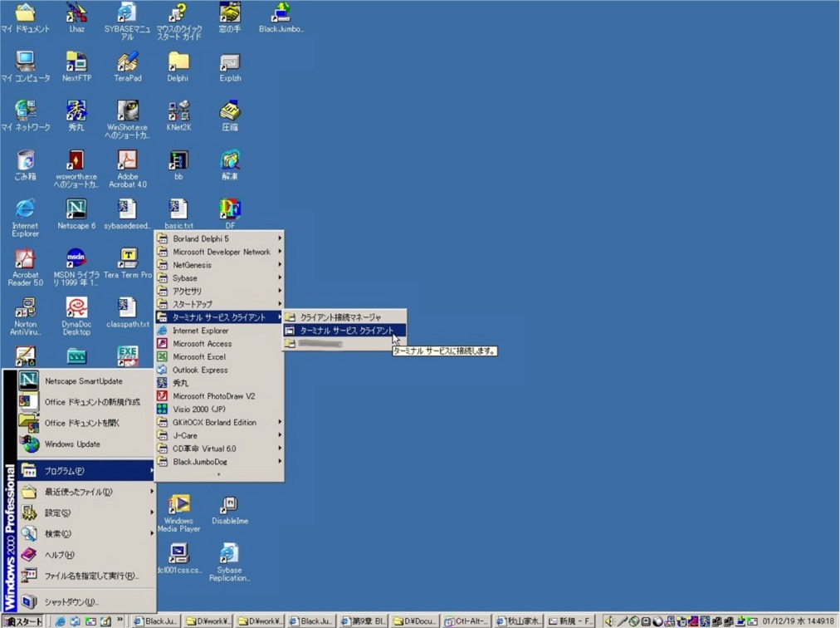
Task: Activate the 新規 - F.. taskbar button
Action: coord(570,621)
